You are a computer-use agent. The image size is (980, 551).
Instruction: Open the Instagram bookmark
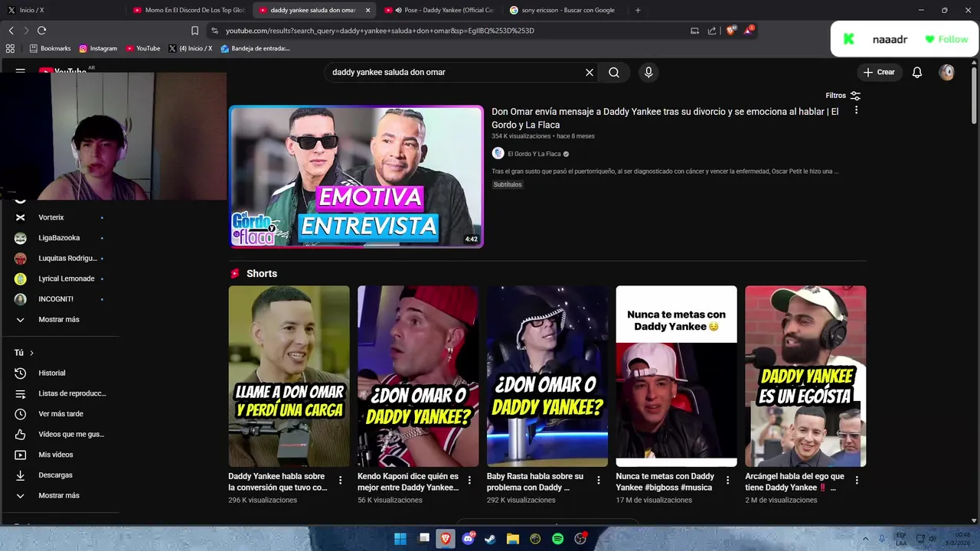point(98,48)
